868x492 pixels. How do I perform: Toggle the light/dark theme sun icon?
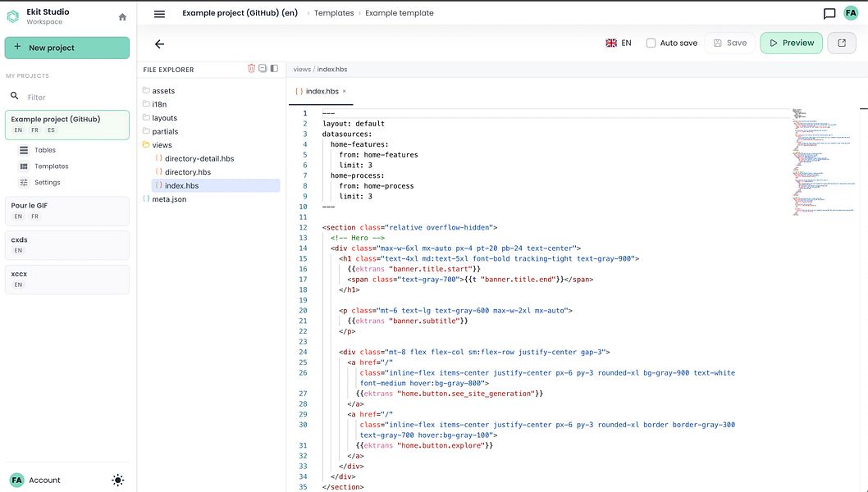118,481
